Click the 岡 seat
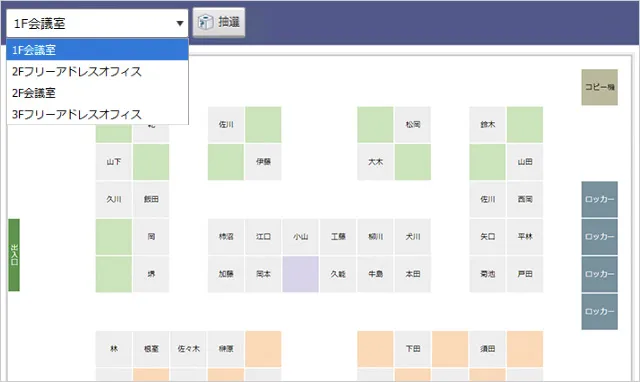Screen dimensions: 640x382 [x=151, y=237]
